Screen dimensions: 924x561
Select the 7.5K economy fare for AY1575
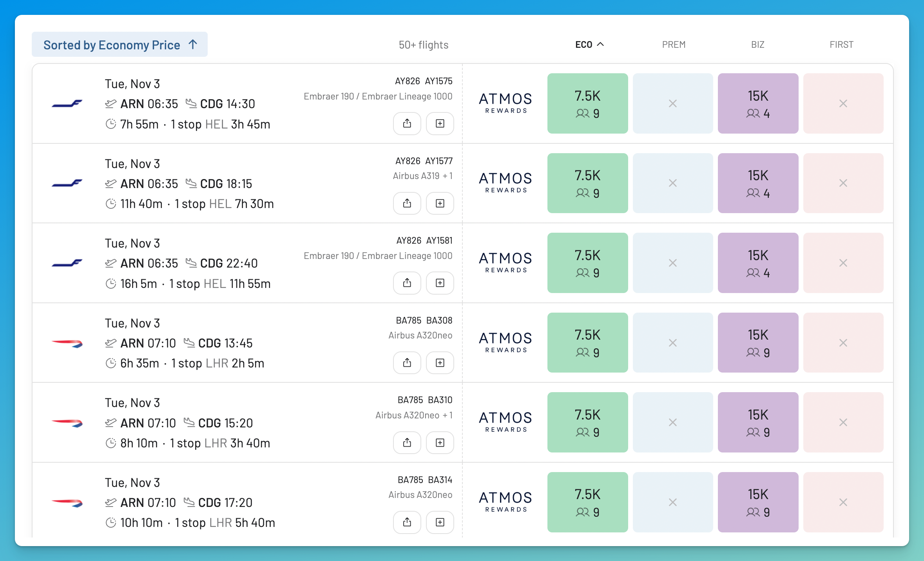click(x=587, y=103)
